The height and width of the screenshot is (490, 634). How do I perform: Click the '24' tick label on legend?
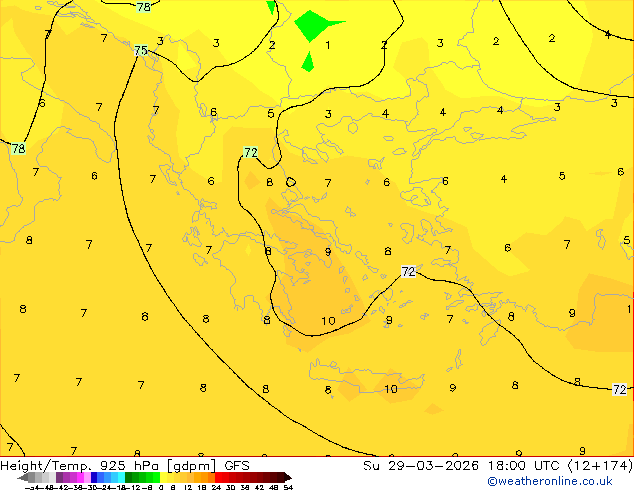coord(216,487)
